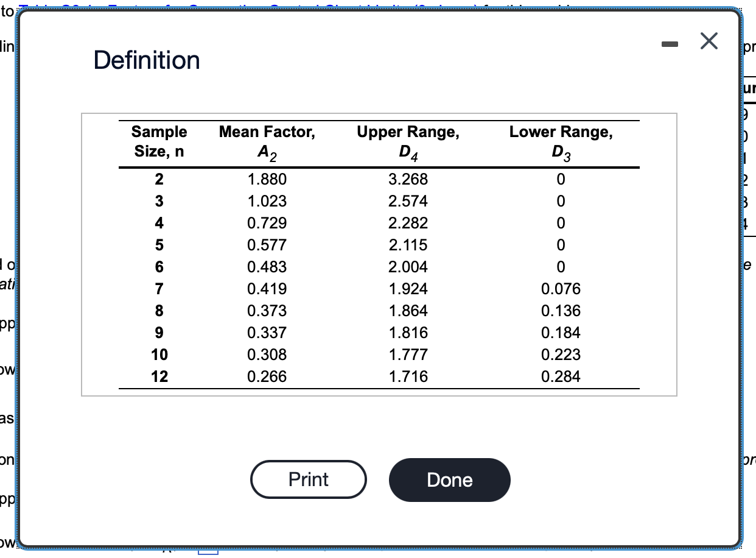The width and height of the screenshot is (756, 558).
Task: Select the table row for sample size 12
Action: point(159,376)
